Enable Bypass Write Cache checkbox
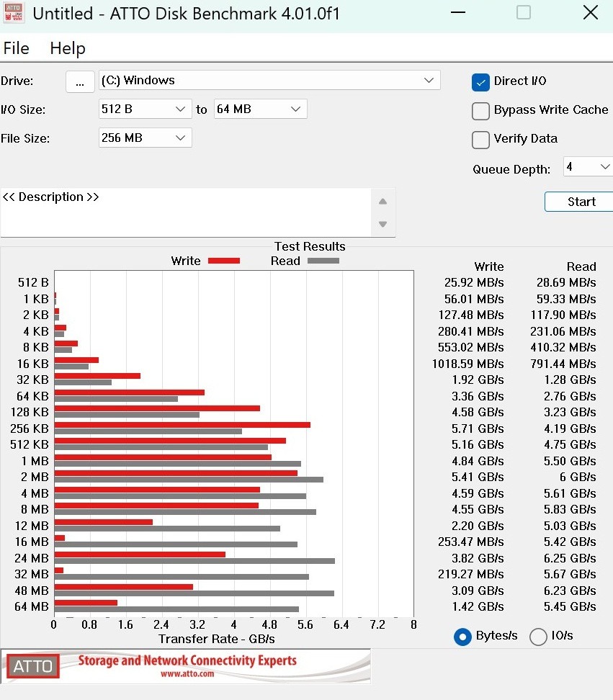Screen dimensions: 613x700 click(480, 111)
